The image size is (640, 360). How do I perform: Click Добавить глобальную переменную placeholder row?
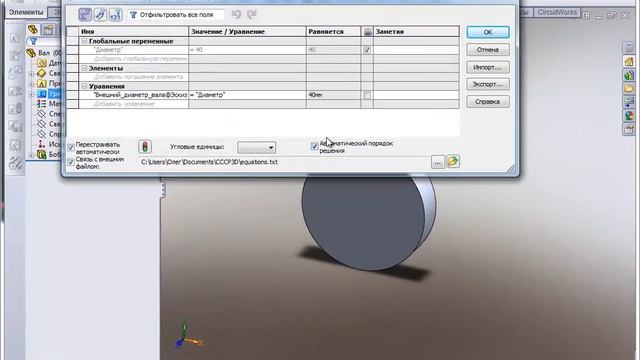(x=133, y=59)
